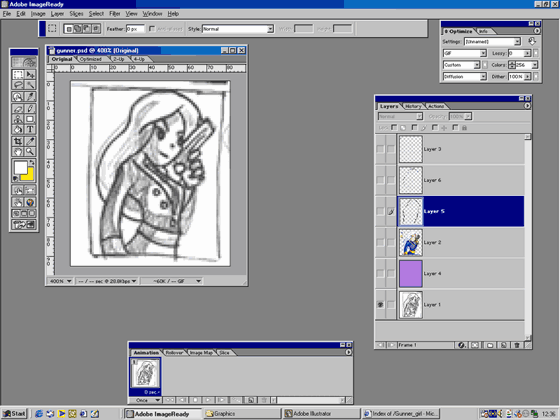Select the Paint Bucket tool

pos(18,129)
